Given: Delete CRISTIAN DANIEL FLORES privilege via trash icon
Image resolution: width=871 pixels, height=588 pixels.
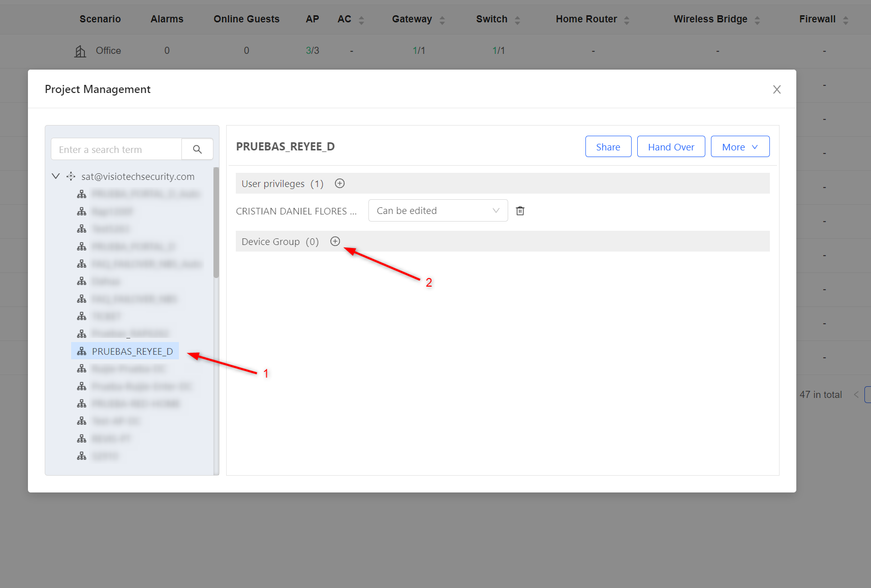Looking at the screenshot, I should (520, 210).
